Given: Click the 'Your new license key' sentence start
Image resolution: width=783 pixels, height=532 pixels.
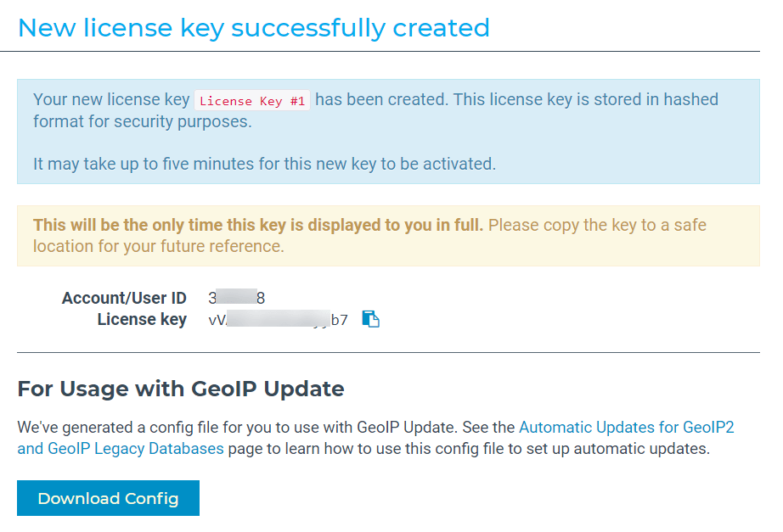Looking at the screenshot, I should coord(111,100).
